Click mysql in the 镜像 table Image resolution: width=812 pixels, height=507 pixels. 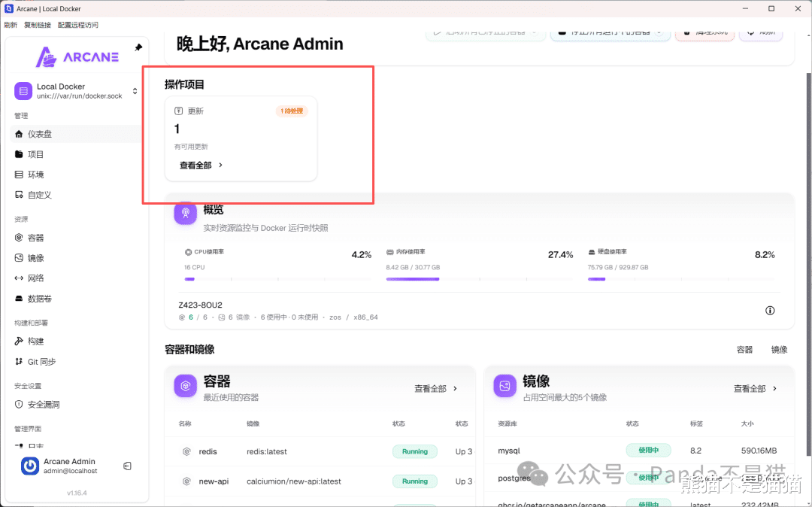(x=509, y=451)
